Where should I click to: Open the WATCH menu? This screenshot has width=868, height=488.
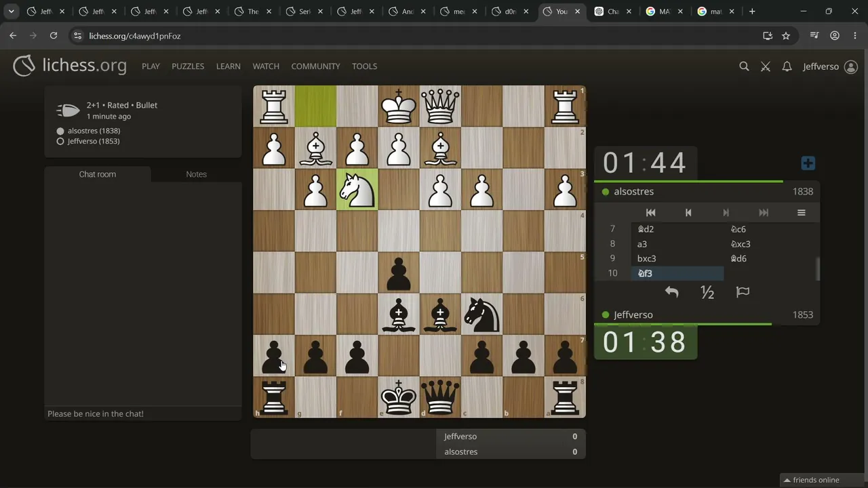tap(266, 66)
